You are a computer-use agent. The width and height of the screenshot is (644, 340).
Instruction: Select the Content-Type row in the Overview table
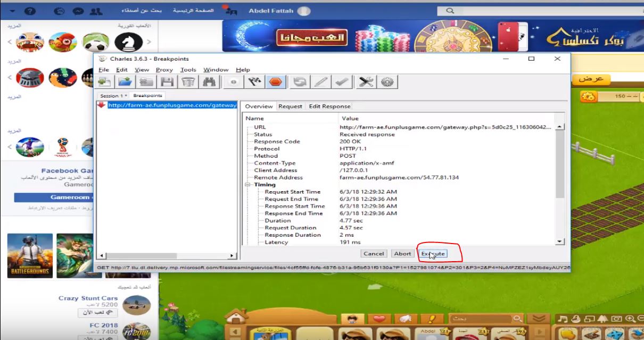point(399,163)
